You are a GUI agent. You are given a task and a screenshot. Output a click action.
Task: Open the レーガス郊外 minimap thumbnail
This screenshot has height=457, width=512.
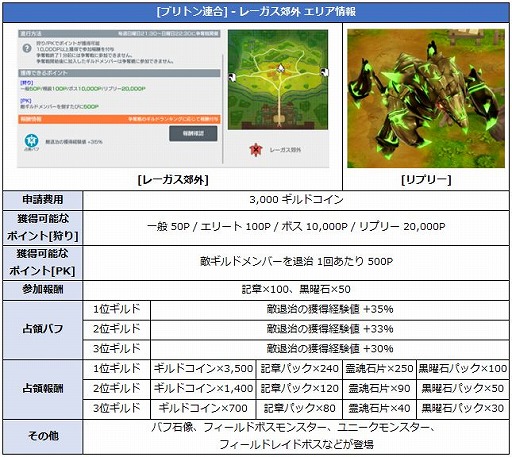[x=278, y=80]
